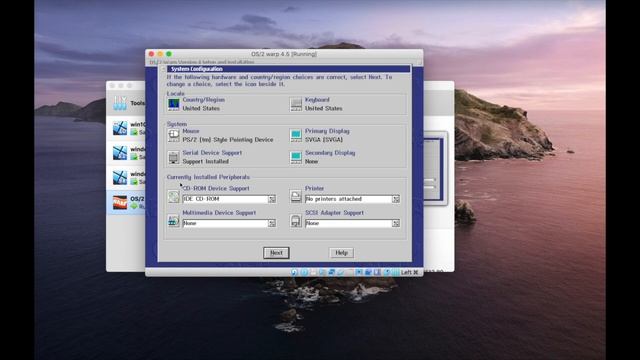Click the SVGA (SVGA) value text
This screenshot has width=640, height=360.
click(x=324, y=140)
